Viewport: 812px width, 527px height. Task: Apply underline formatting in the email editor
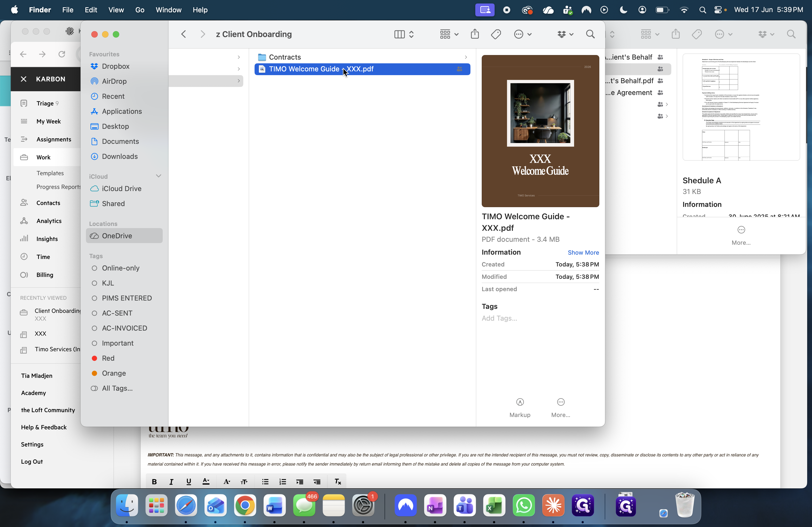pos(189,481)
